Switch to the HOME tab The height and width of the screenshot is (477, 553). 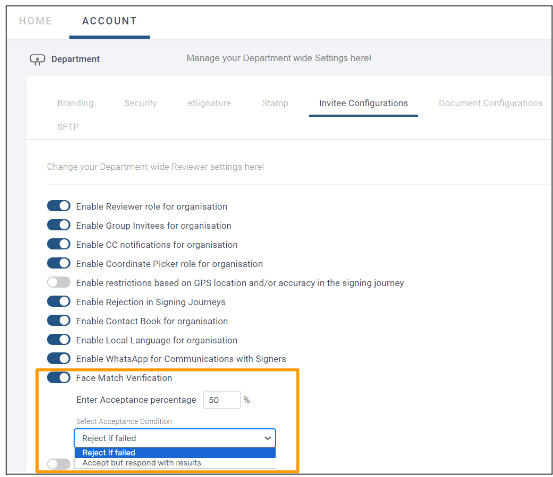pos(35,21)
